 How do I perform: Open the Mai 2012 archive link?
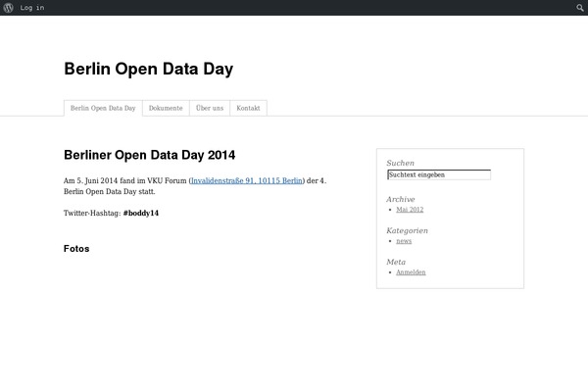(x=410, y=210)
